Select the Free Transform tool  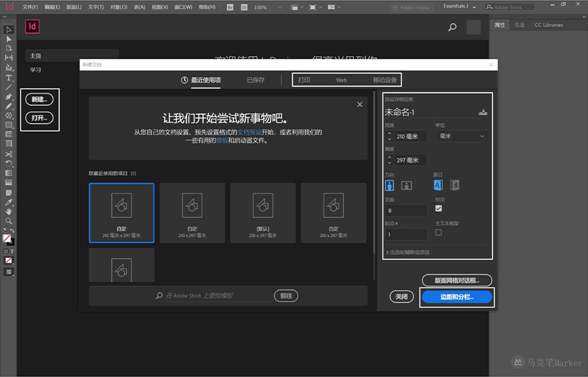tap(9, 164)
